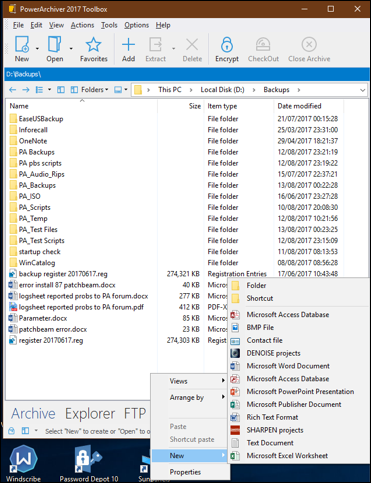Click Properties in the context menu
This screenshot has height=483, width=371.
[190, 472]
